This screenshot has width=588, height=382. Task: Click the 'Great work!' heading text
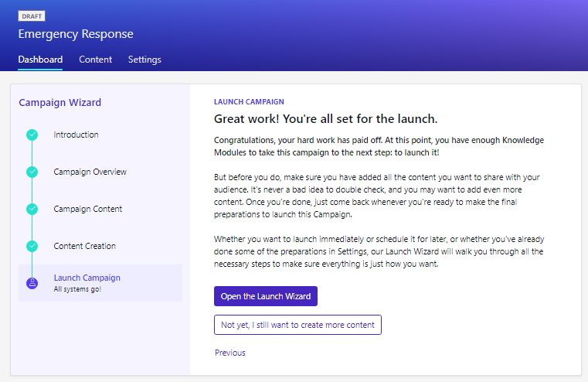point(325,119)
